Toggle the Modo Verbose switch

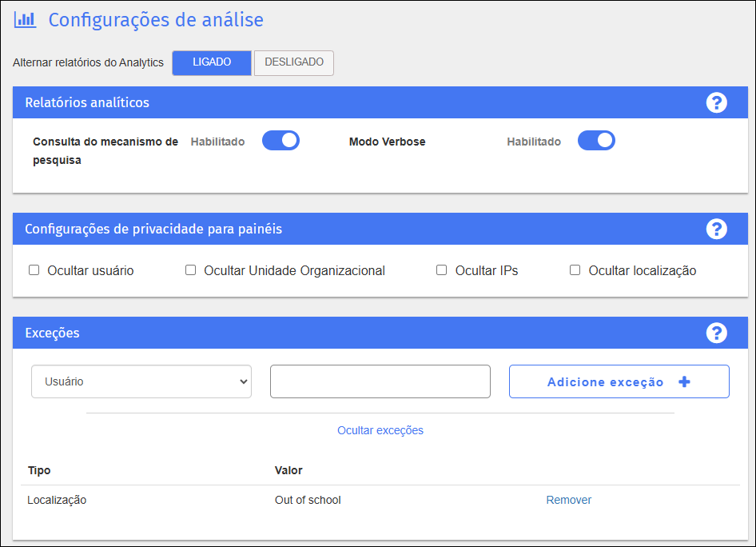coord(596,141)
